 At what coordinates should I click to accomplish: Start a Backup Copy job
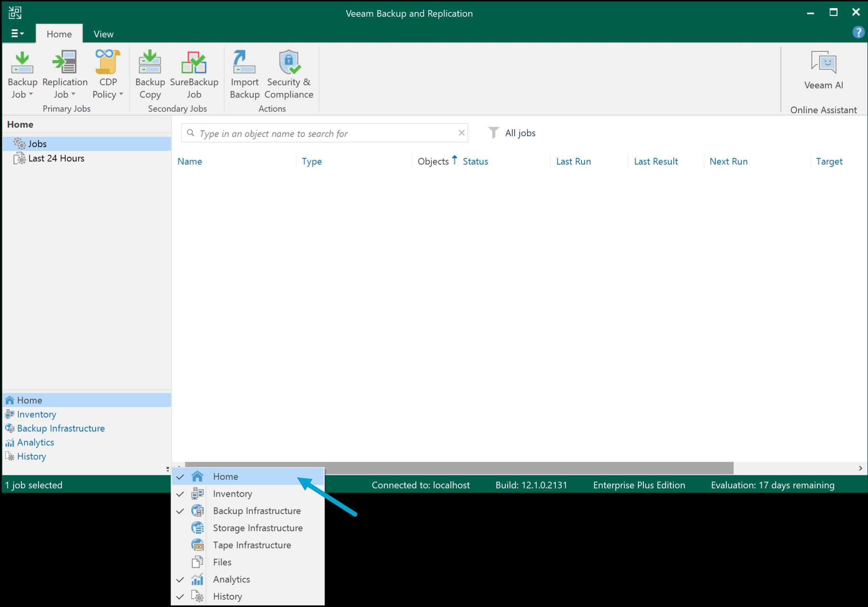pos(150,74)
